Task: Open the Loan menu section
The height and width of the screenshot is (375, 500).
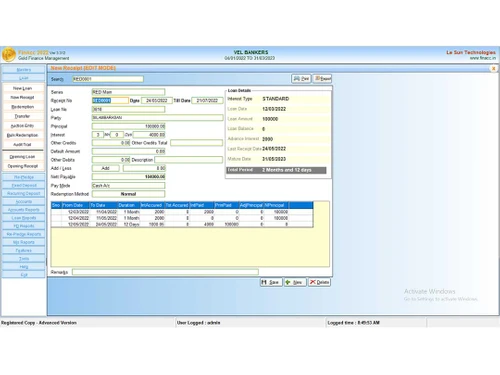Action: point(23,78)
